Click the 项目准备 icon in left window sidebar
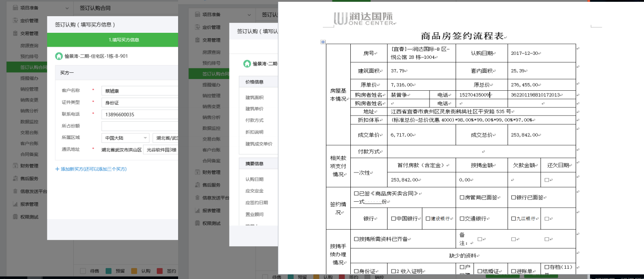Viewport: 644px width, 279px height. [15, 8]
